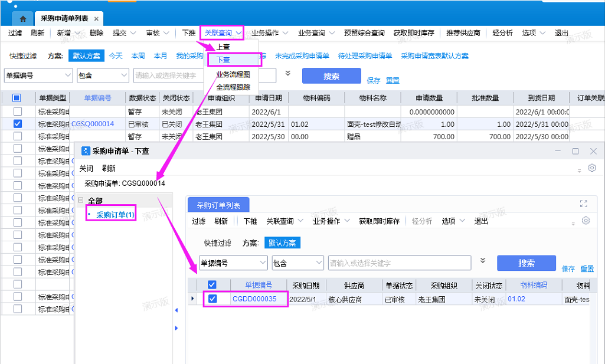
Task: Click 刷新 in the 下查 window toolbar
Action: point(109,169)
